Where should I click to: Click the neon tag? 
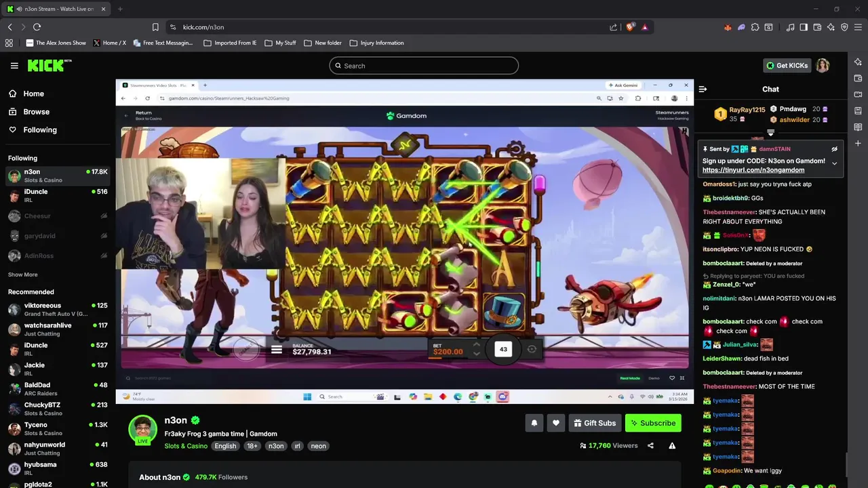[x=319, y=446]
